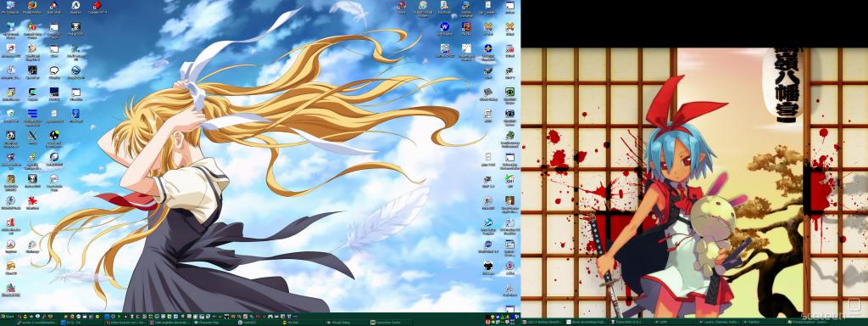This screenshot has height=326, width=868.
Task: Open the speech bubble messenger desktop icon
Action: click(x=53, y=70)
